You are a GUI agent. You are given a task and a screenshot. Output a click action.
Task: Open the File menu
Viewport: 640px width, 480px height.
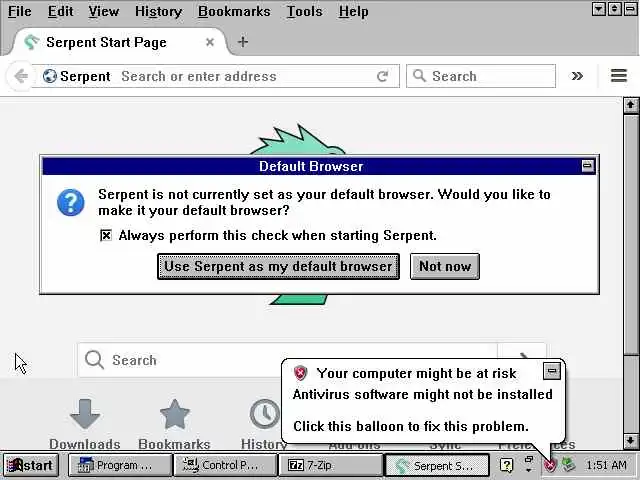(19, 11)
